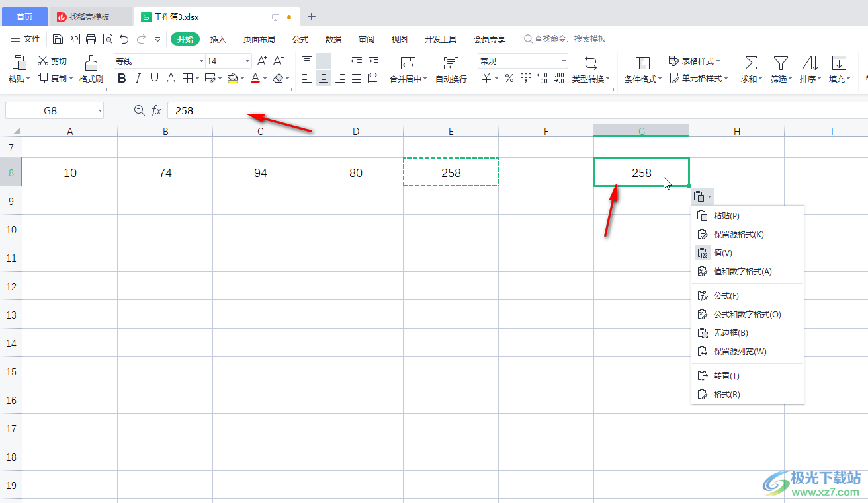
Task: Open the number format dropdown 常规
Action: (564, 61)
